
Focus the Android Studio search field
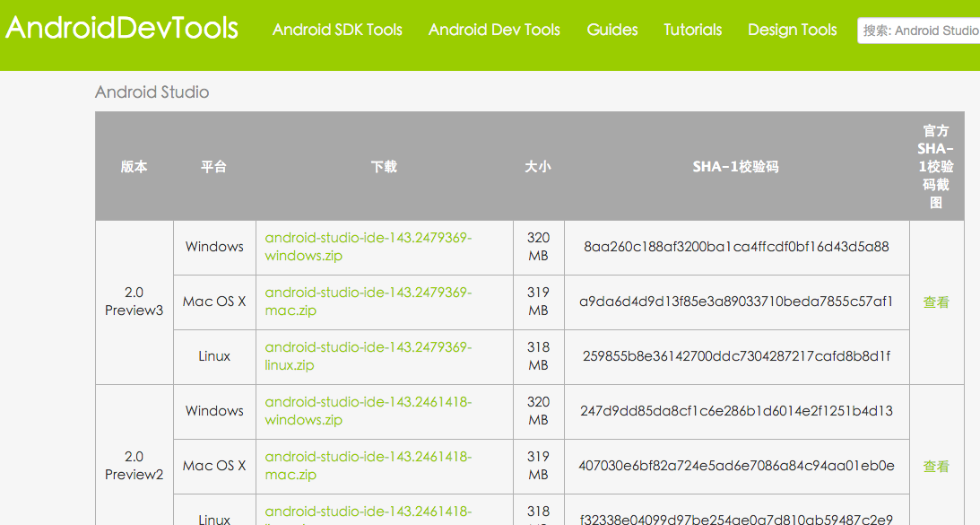[919, 31]
